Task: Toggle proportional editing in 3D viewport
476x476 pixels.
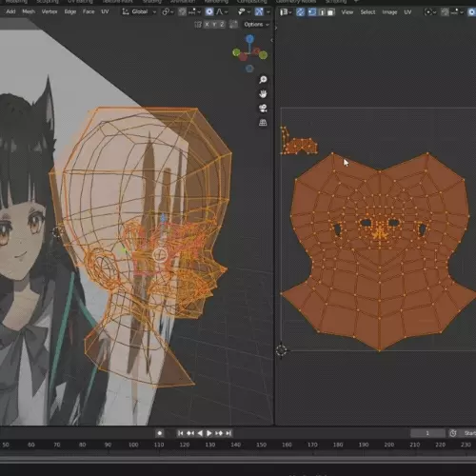Action: click(209, 12)
